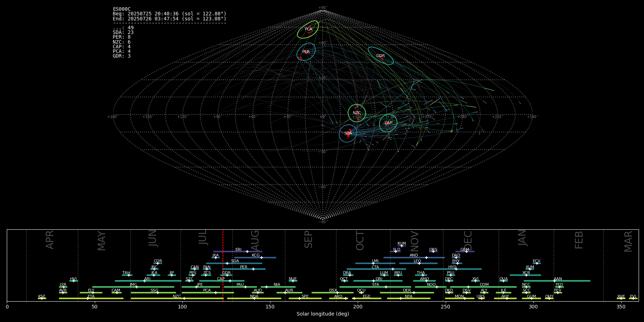
Task: Click the ECV shower label in timeline
Action: (537, 261)
